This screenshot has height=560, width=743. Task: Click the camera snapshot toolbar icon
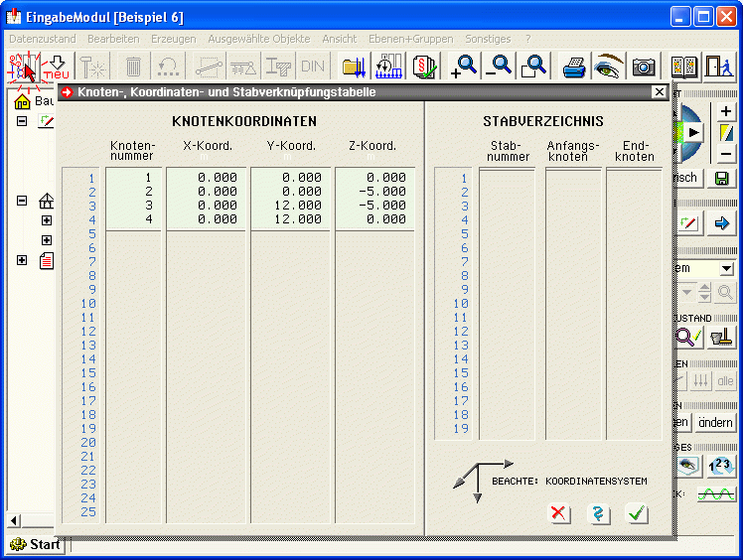(644, 67)
